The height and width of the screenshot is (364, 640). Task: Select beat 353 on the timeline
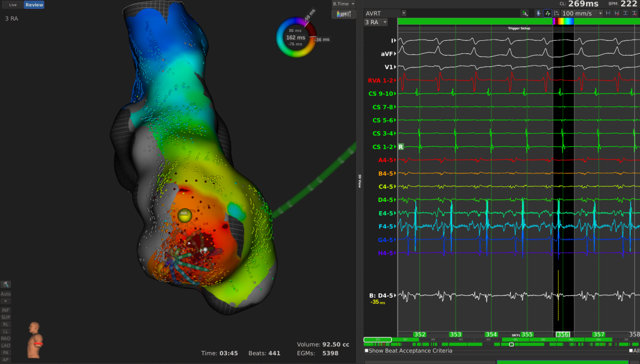coord(455,334)
